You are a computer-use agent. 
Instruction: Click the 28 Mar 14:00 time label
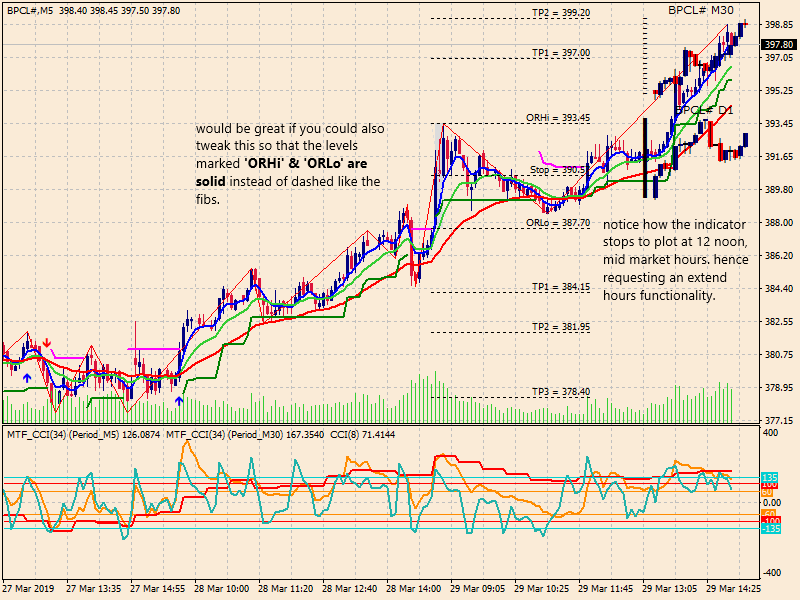pos(413,588)
